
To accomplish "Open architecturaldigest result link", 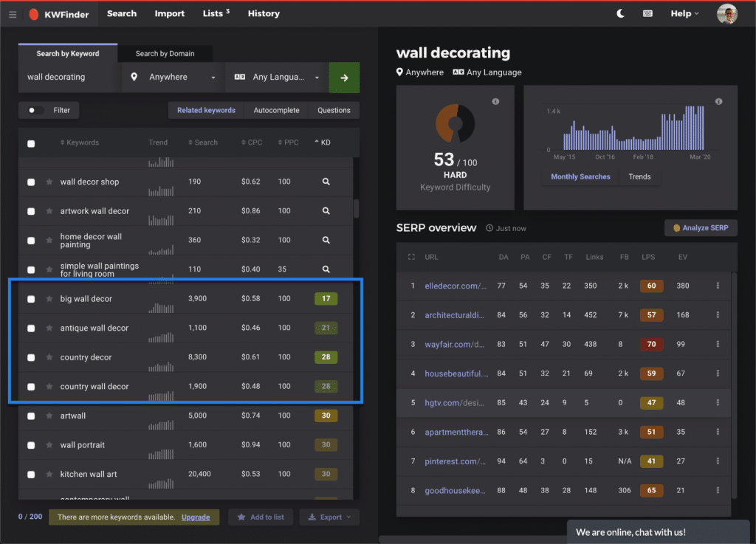I will pos(454,315).
